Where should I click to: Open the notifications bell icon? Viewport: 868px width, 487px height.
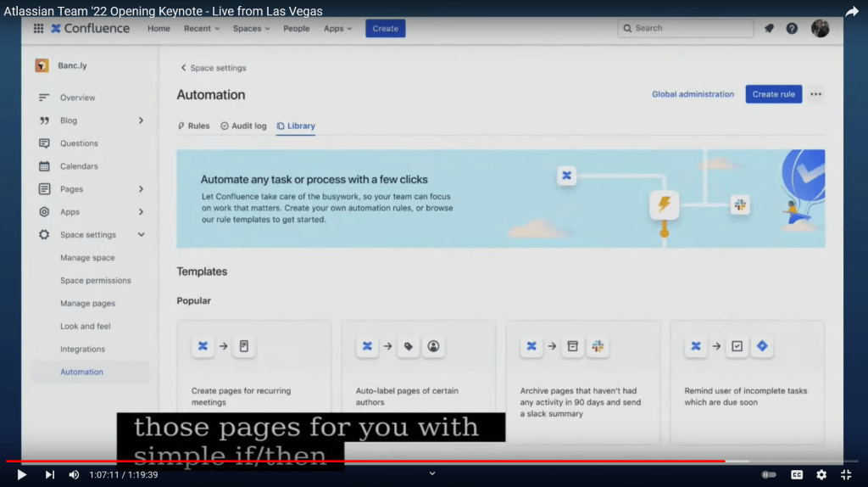pos(769,29)
